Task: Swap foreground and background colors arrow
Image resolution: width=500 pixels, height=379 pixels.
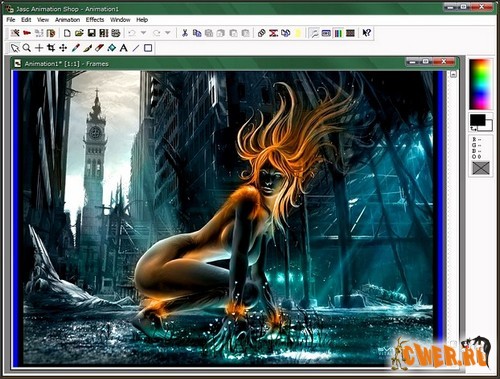Action: 473,128
